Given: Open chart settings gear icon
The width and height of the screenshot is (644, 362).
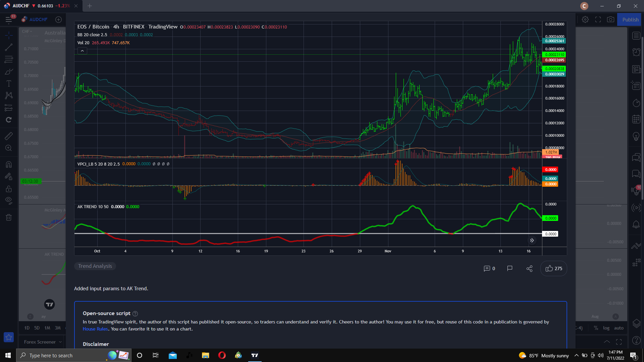Looking at the screenshot, I should [585, 20].
